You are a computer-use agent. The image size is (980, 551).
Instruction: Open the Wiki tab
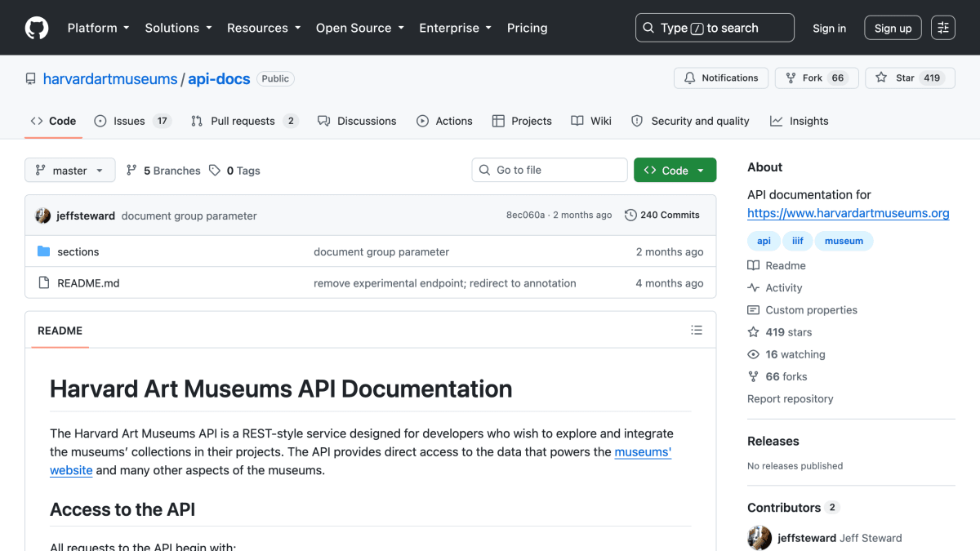(x=591, y=121)
